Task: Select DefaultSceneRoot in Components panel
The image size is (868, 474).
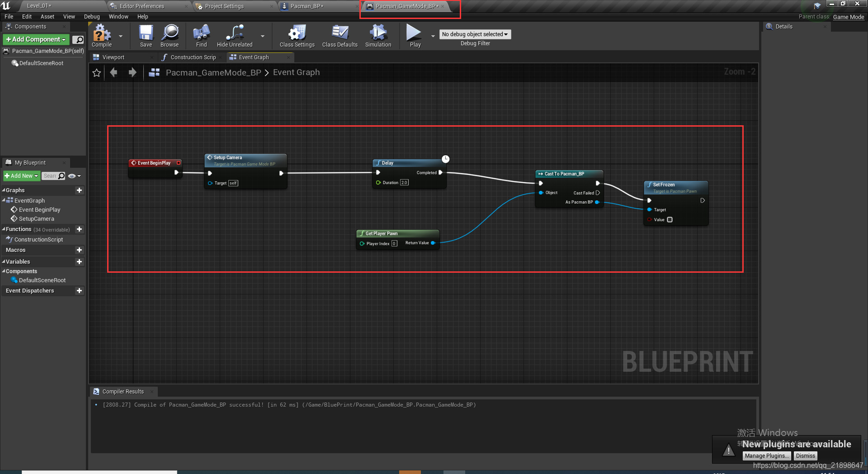Action: tap(41, 63)
